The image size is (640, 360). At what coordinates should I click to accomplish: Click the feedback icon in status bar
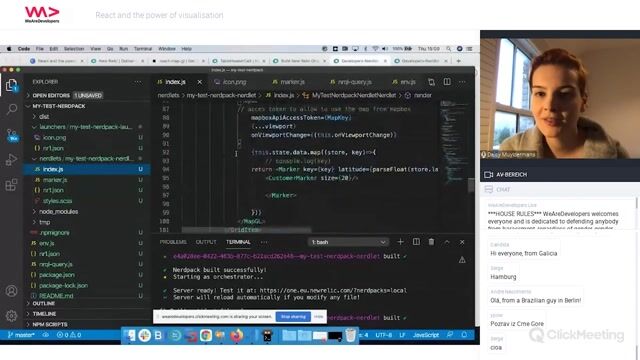pyautogui.click(x=450, y=335)
